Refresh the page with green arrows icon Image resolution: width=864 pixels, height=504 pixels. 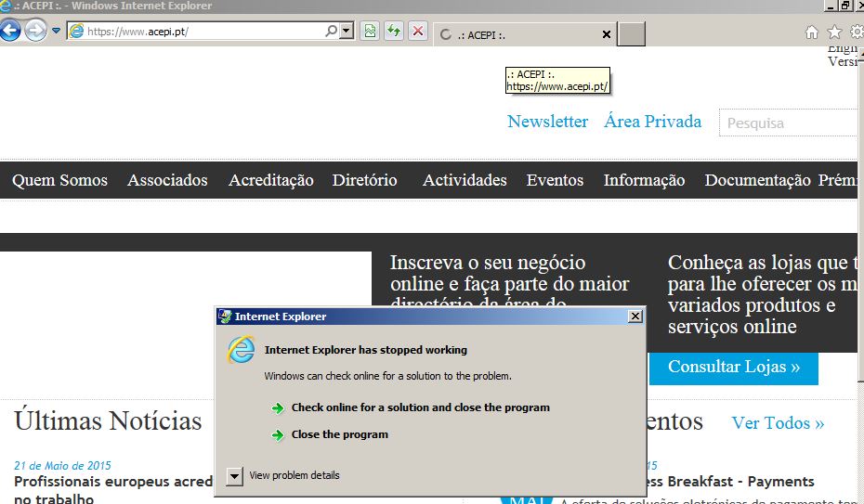[x=393, y=31]
